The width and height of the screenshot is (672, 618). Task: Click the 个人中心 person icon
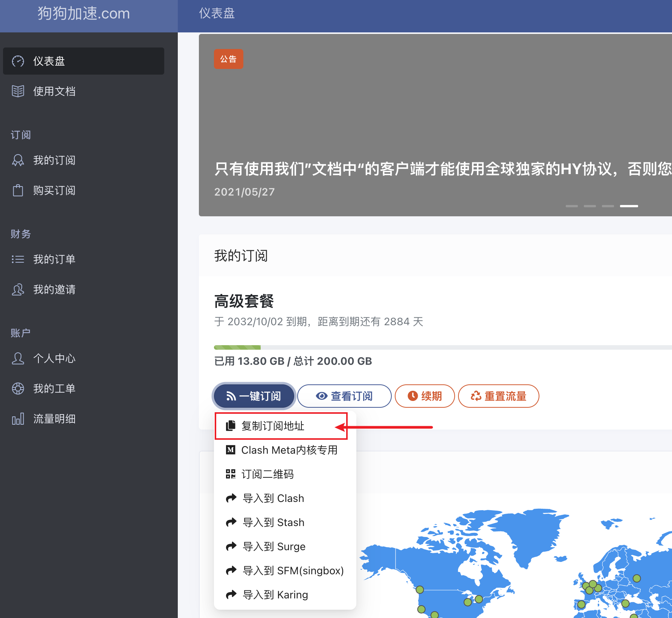[x=18, y=359]
